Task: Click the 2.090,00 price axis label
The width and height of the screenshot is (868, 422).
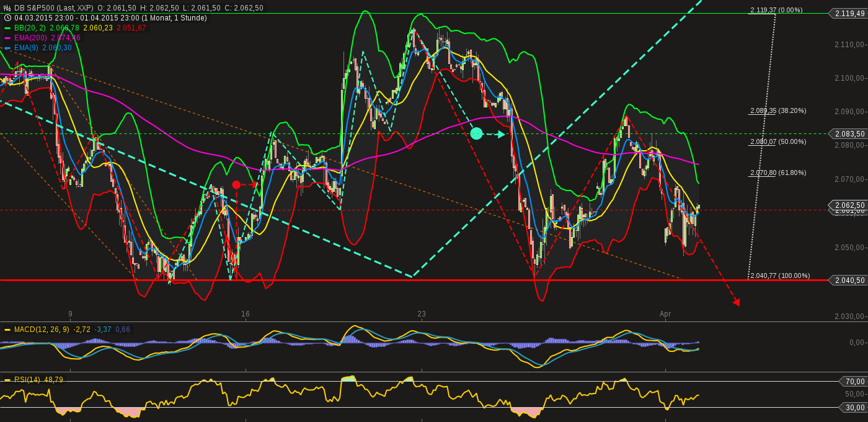Action: click(x=850, y=112)
